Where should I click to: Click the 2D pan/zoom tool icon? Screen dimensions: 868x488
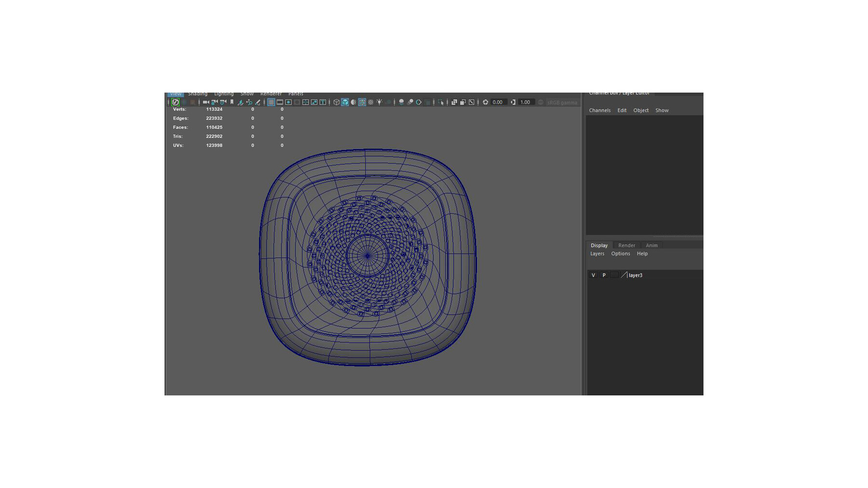click(250, 102)
